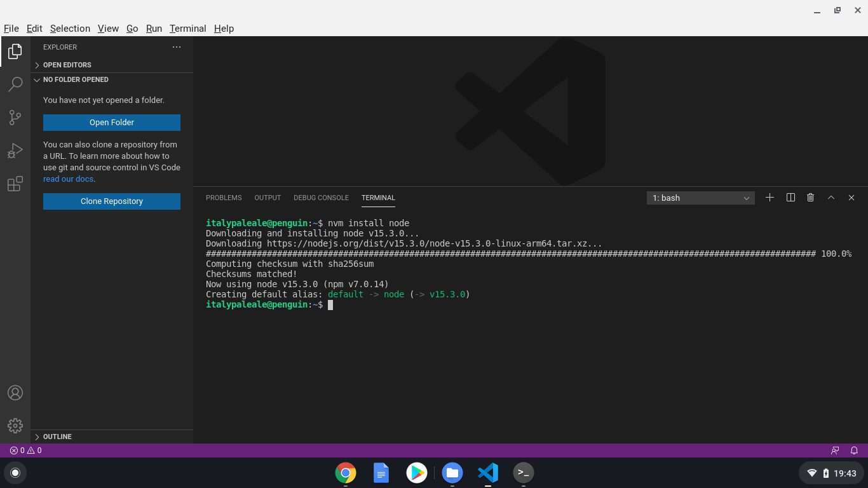Kill the terminal with trash icon

tap(810, 198)
